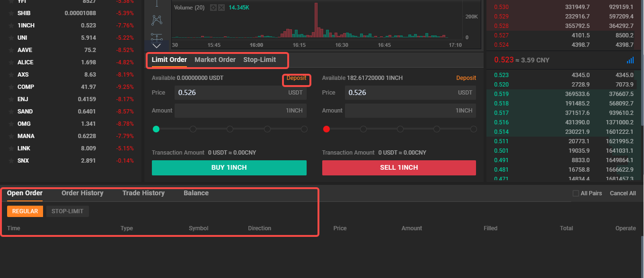Viewport: 644px width, 278px height.
Task: Select the measure tool on chart toolbar
Action: (157, 37)
